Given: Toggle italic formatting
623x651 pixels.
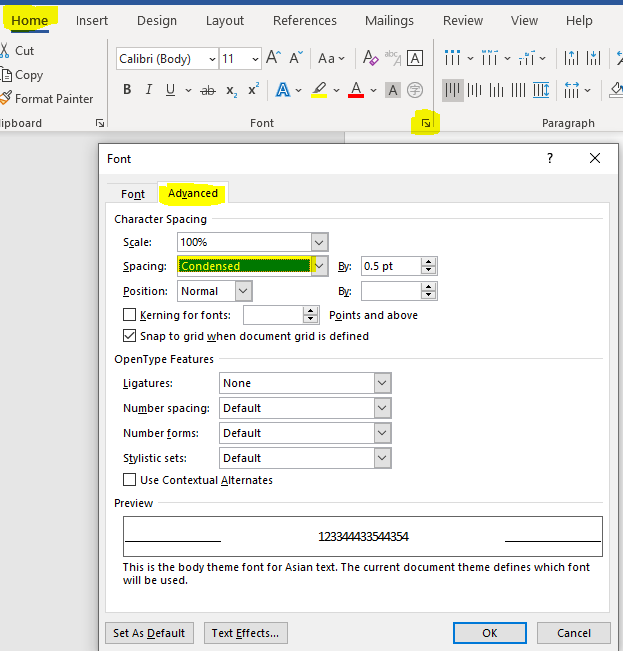Looking at the screenshot, I should click(x=149, y=90).
